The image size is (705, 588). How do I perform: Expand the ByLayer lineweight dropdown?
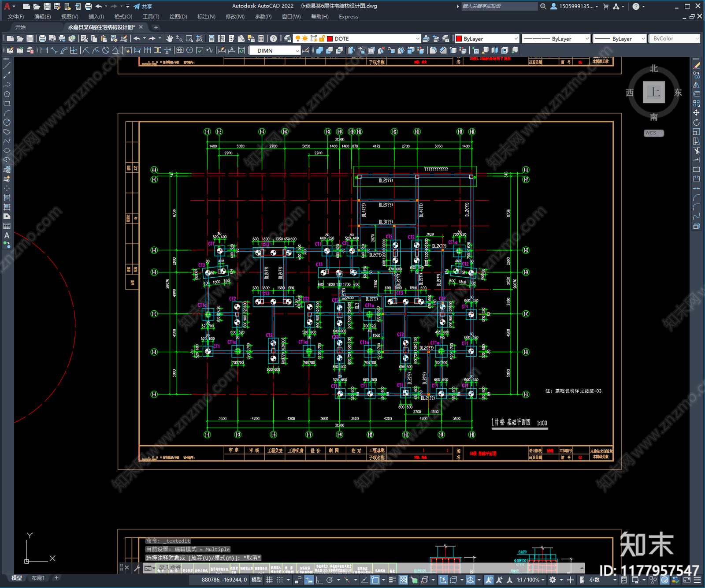point(620,39)
